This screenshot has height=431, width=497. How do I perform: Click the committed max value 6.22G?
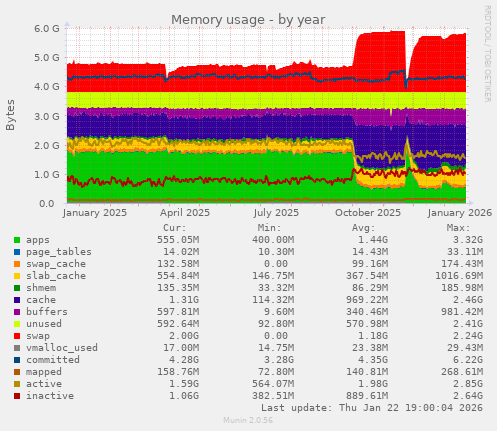click(x=468, y=360)
